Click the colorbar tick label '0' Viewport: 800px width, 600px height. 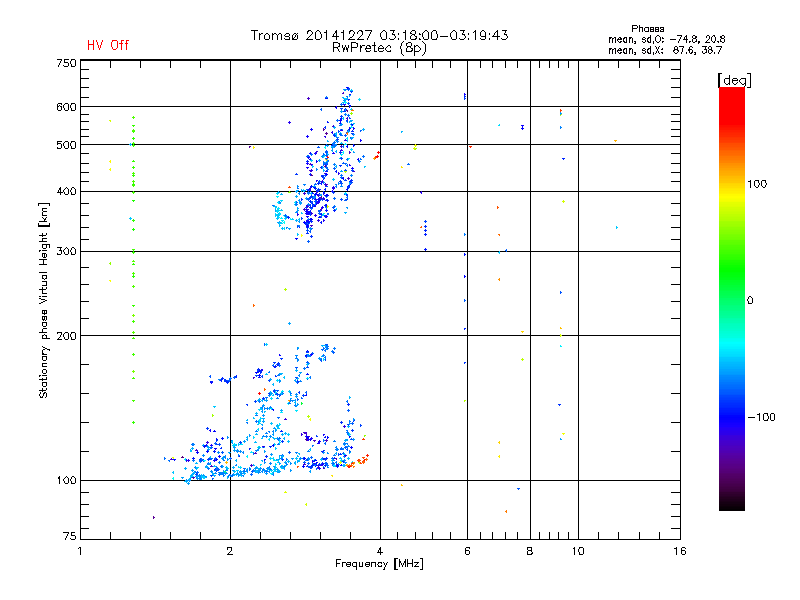coord(750,301)
